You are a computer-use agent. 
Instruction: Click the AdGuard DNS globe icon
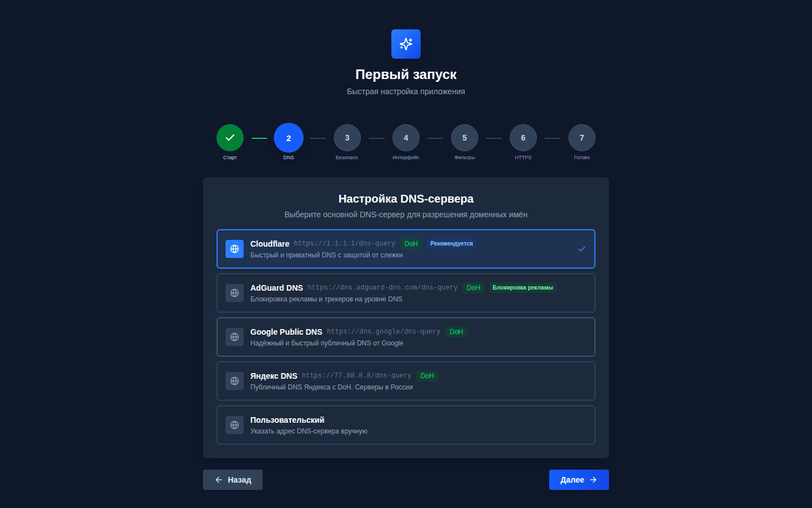[235, 293]
